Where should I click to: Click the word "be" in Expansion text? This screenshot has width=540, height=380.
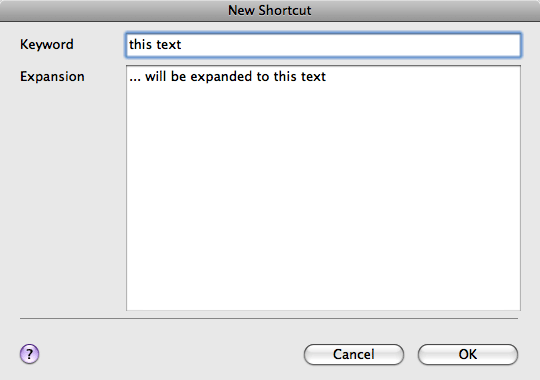(178, 76)
